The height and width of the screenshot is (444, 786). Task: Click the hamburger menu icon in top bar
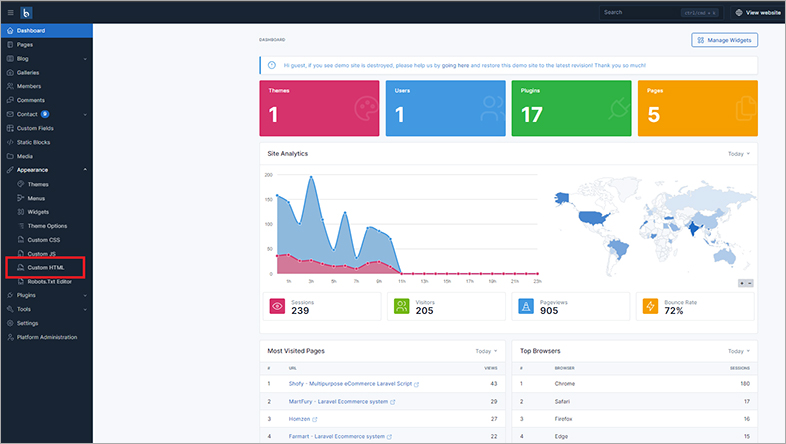coord(10,13)
